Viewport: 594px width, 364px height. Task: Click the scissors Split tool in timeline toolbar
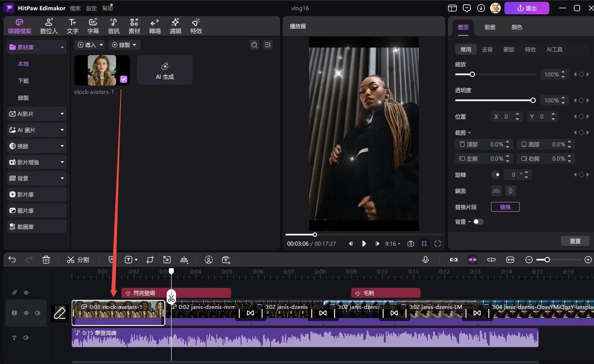[78, 260]
